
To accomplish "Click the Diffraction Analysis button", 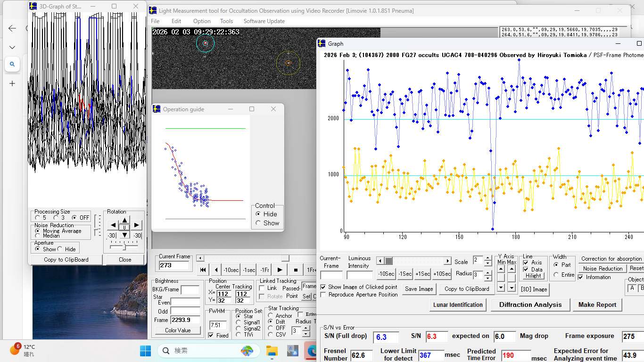I will coord(530,304).
